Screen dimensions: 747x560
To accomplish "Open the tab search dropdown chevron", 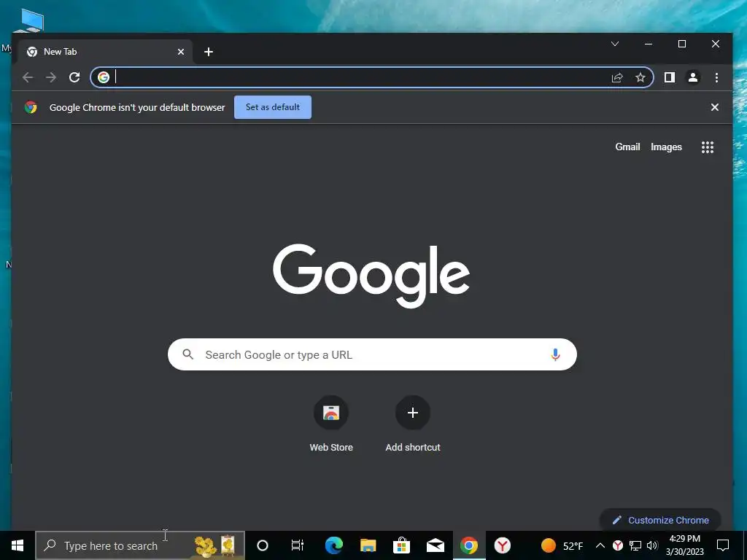I will [615, 44].
